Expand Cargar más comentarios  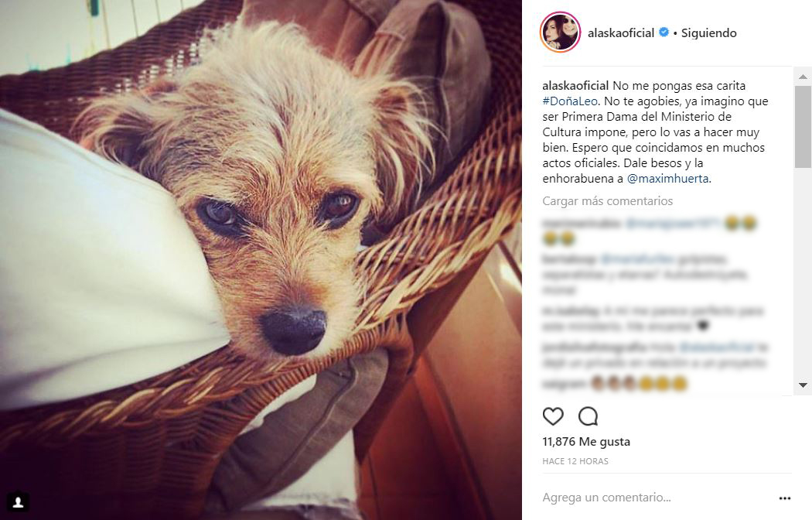tap(607, 201)
